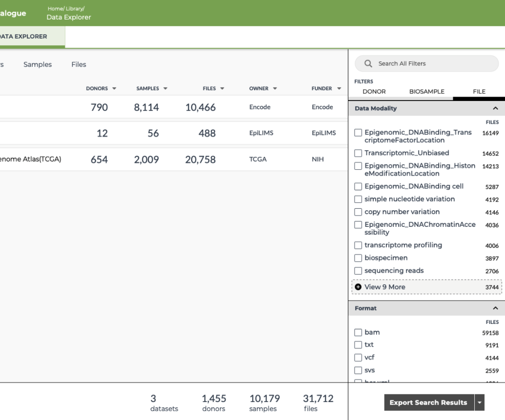505x420 pixels.
Task: Collapse the Data Modality filter section
Action: (495, 108)
